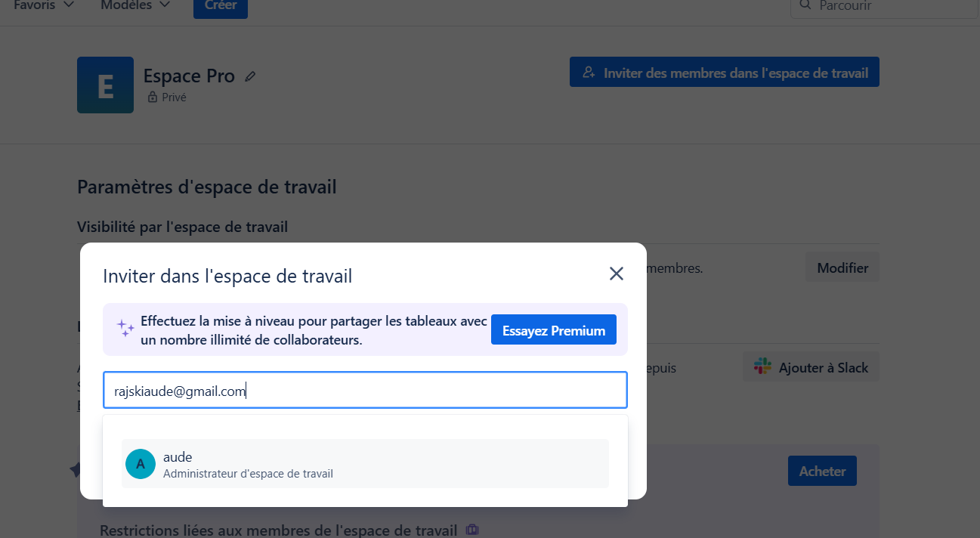This screenshot has width=980, height=538.
Task: Click Essayez Premium button
Action: [x=554, y=330]
